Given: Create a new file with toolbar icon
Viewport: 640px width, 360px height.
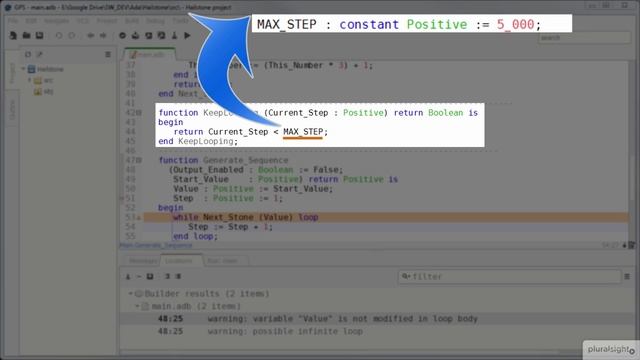Looking at the screenshot, I should click(x=13, y=36).
